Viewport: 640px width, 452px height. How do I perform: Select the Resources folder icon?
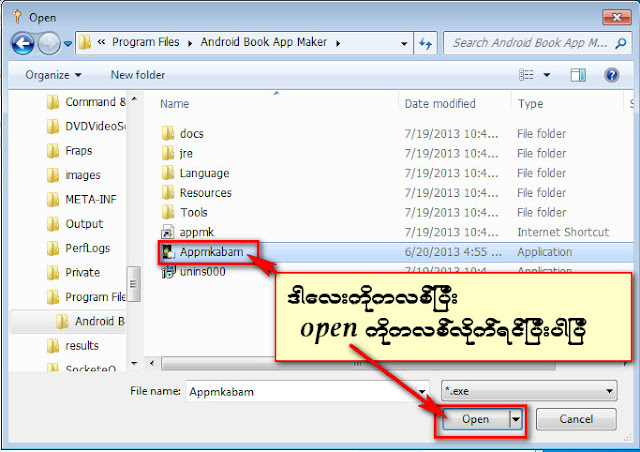(x=168, y=192)
